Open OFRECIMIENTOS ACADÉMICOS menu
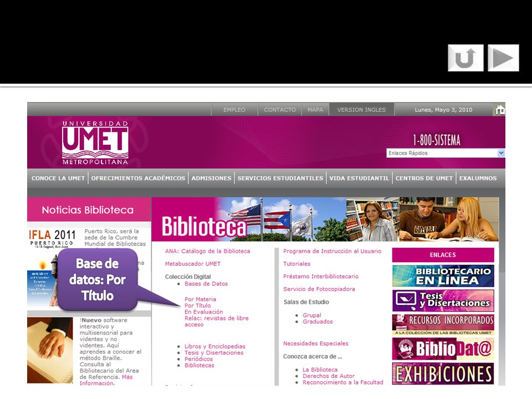The image size is (532, 399). point(138,178)
